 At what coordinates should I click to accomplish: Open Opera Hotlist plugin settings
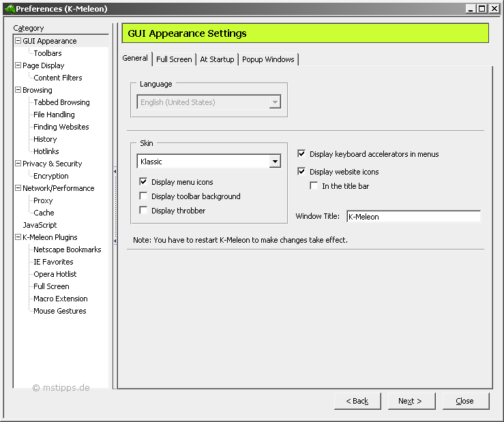55,274
